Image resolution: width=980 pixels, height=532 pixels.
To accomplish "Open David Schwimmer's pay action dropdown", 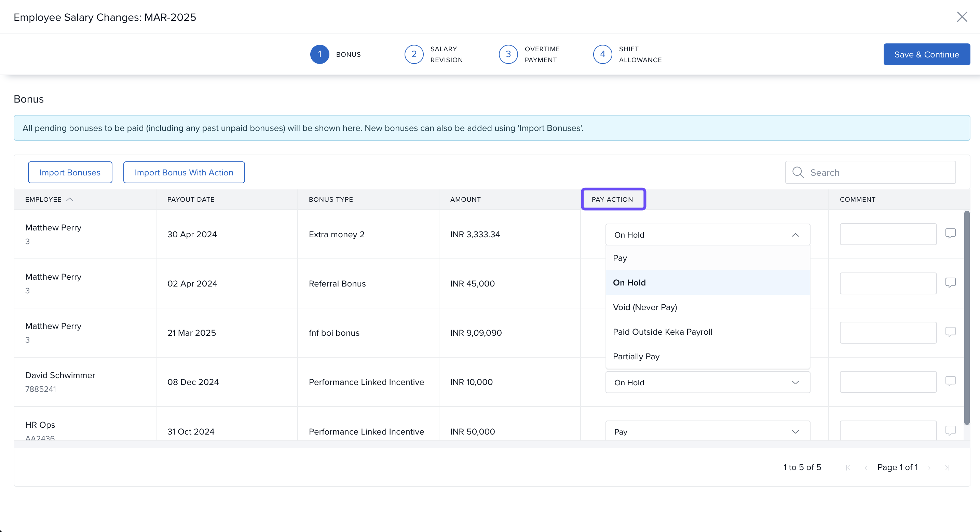I will pyautogui.click(x=707, y=382).
